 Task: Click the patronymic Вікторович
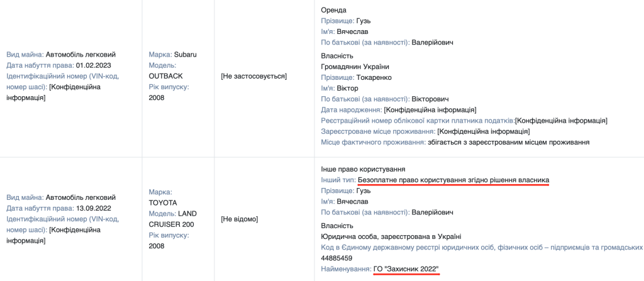[x=430, y=99]
